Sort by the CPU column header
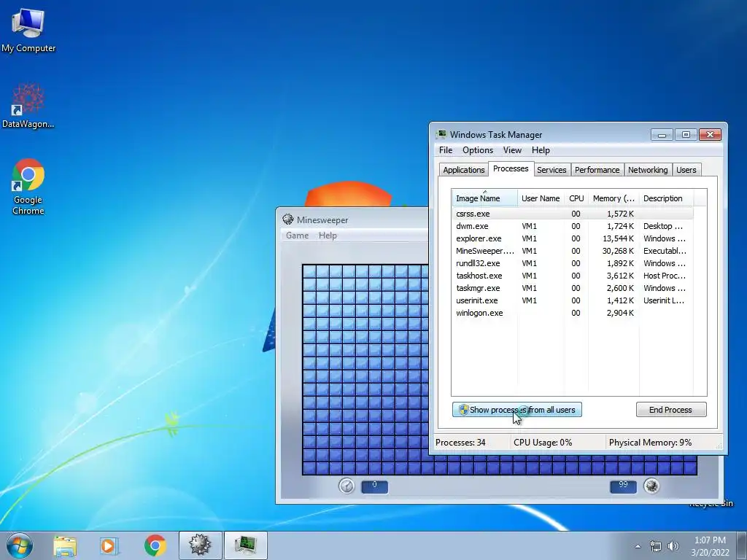Screen dimensions: 747x560 tap(576, 198)
